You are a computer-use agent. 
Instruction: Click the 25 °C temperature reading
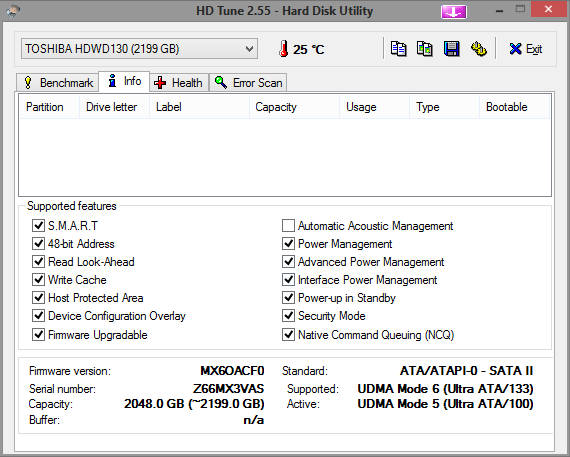coord(309,49)
